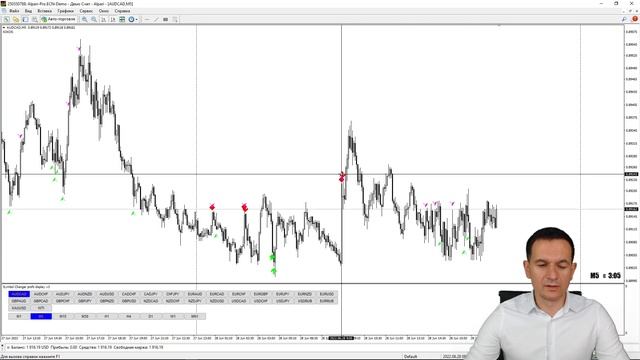The image size is (640, 360).
Task: Click the chart price scale axis
Action: 631,155
